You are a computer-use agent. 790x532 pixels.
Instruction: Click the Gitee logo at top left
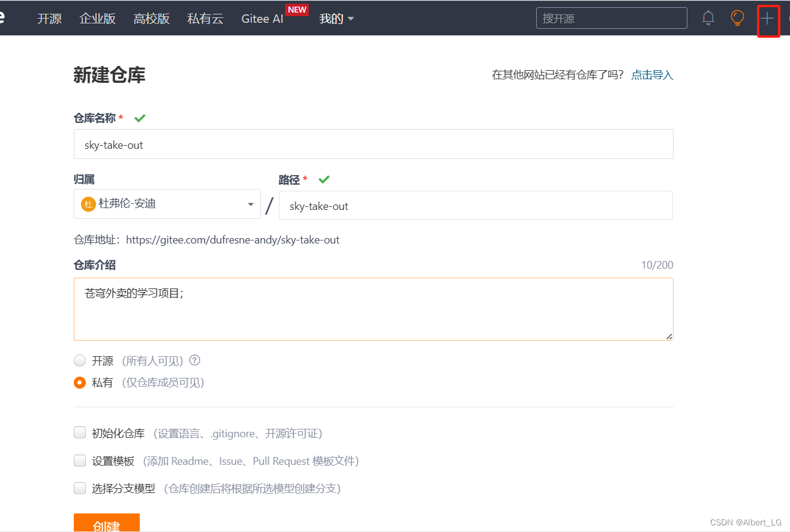point(2,18)
